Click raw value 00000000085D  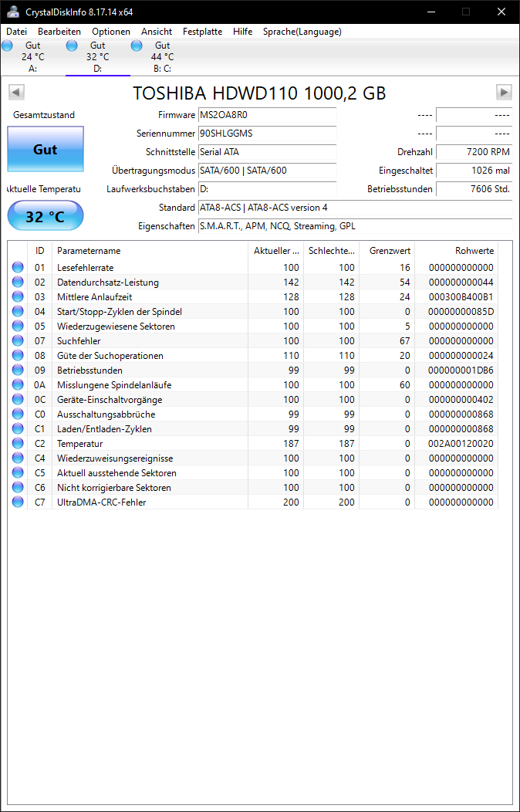click(461, 312)
